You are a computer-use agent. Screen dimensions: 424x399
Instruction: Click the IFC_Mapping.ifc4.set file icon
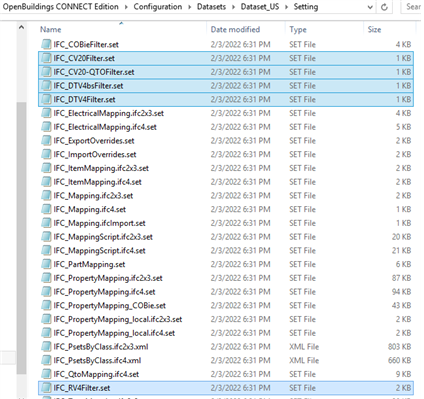[46, 209]
